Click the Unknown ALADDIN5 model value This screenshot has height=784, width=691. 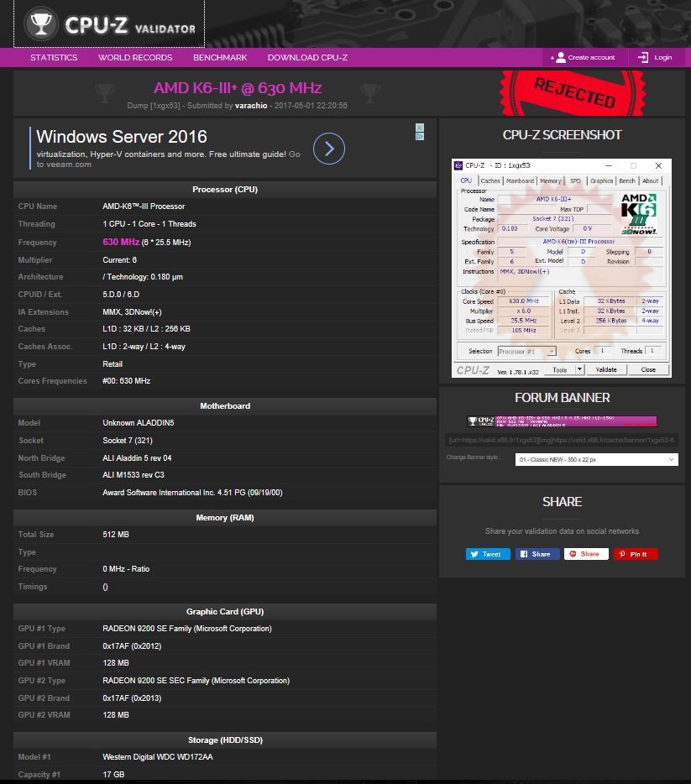coord(138,423)
